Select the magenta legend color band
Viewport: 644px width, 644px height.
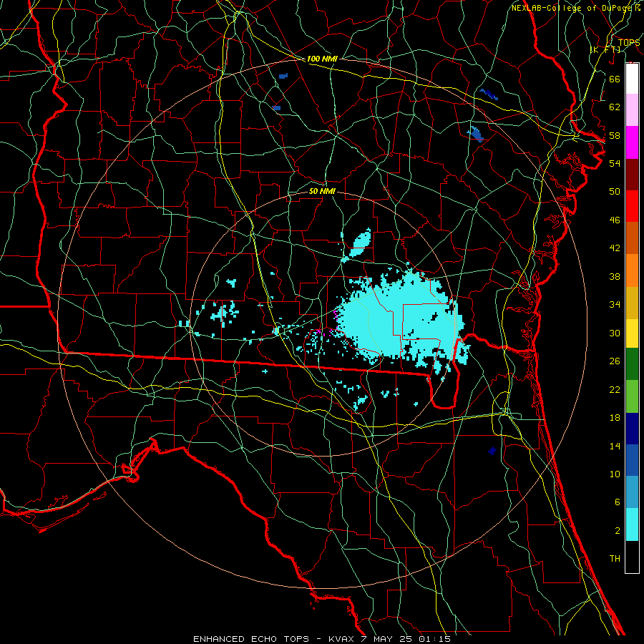(x=632, y=142)
